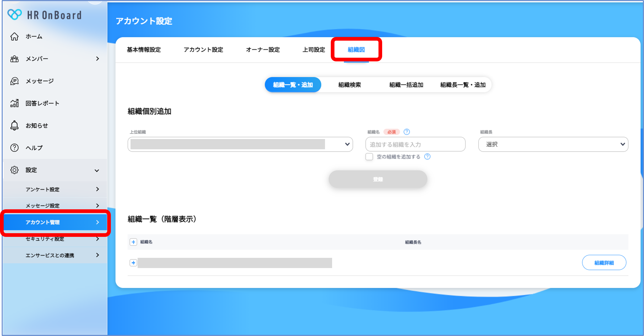Screen dimensions: 644x336
Task: Expand all via plus icon in 組織名 header
Action: point(133,242)
